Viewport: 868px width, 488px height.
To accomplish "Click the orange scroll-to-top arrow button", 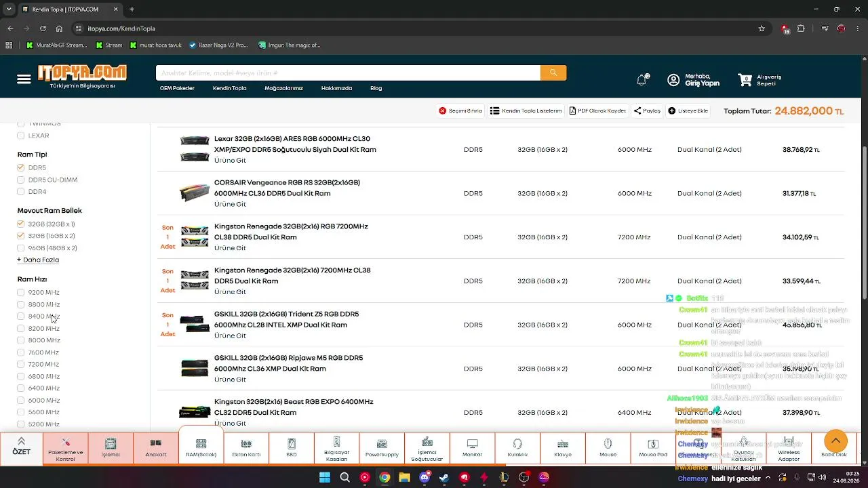I will (x=835, y=441).
